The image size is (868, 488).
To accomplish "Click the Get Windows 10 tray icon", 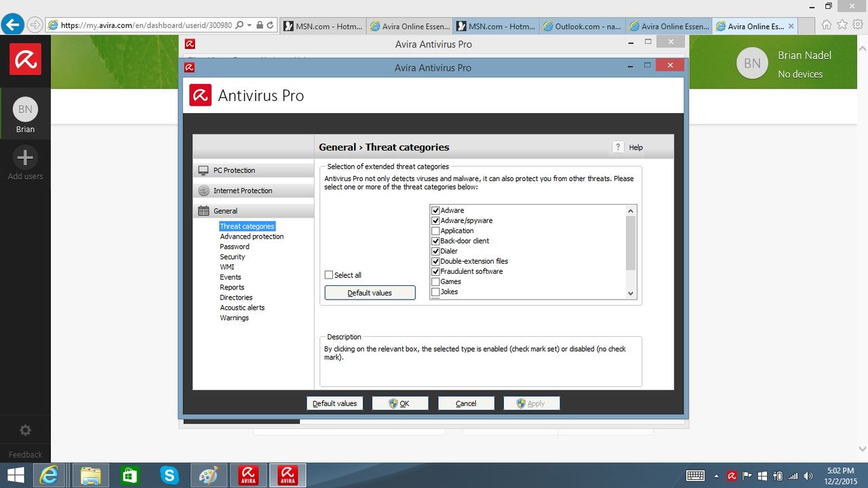I will (x=762, y=476).
